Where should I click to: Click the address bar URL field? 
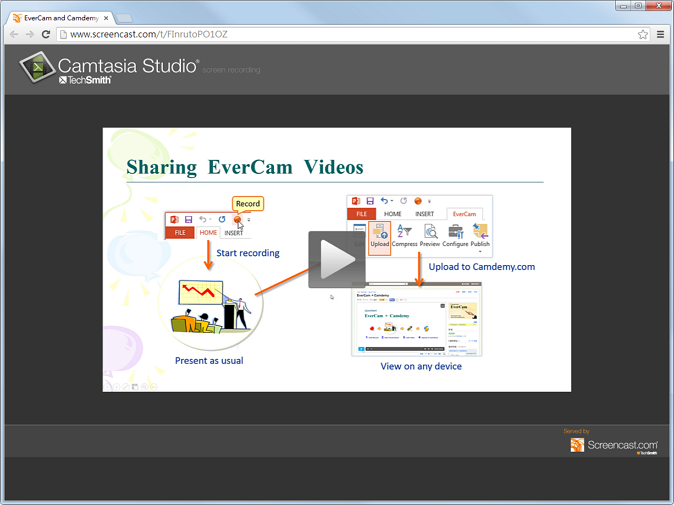(x=340, y=34)
